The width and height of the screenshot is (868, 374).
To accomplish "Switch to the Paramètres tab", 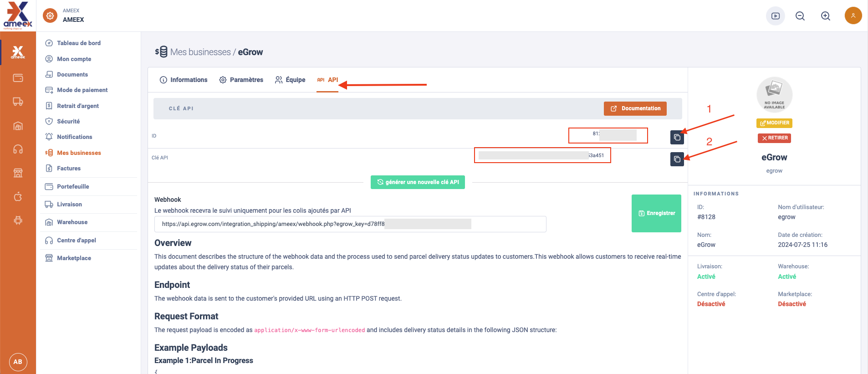I will click(241, 80).
